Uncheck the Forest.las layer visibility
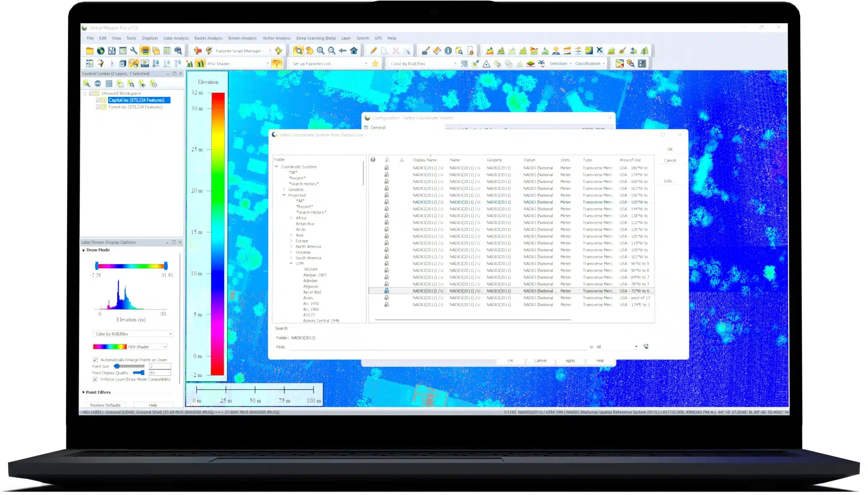Image resolution: width=868 pixels, height=495 pixels. coord(98,107)
